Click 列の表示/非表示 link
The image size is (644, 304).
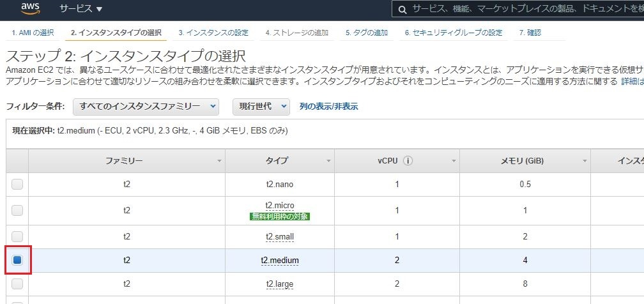[328, 107]
